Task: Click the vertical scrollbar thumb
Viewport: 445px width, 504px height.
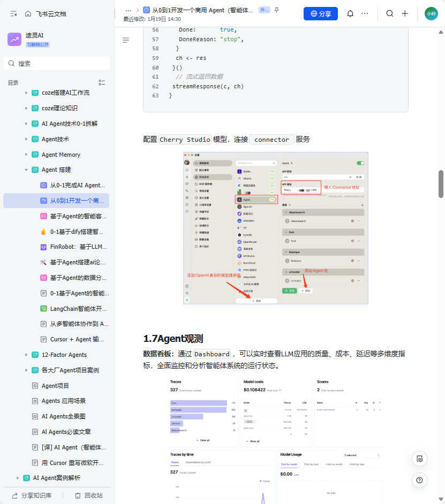Action: (x=441, y=184)
